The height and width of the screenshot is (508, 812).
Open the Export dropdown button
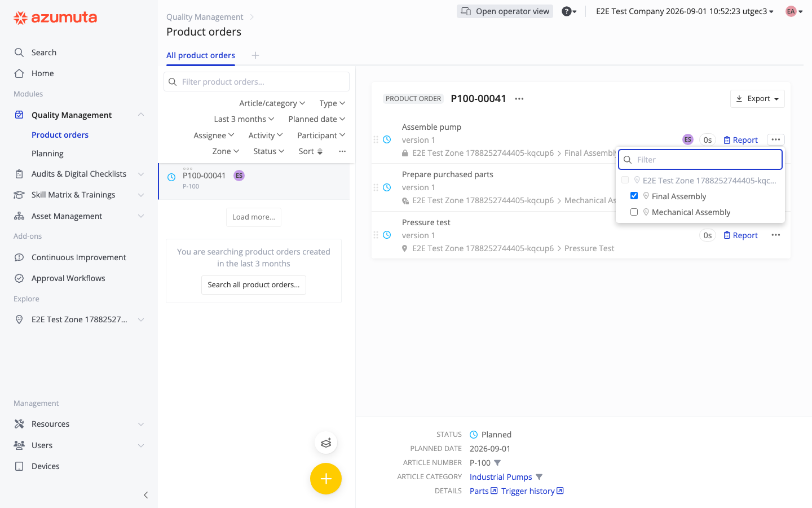757,99
